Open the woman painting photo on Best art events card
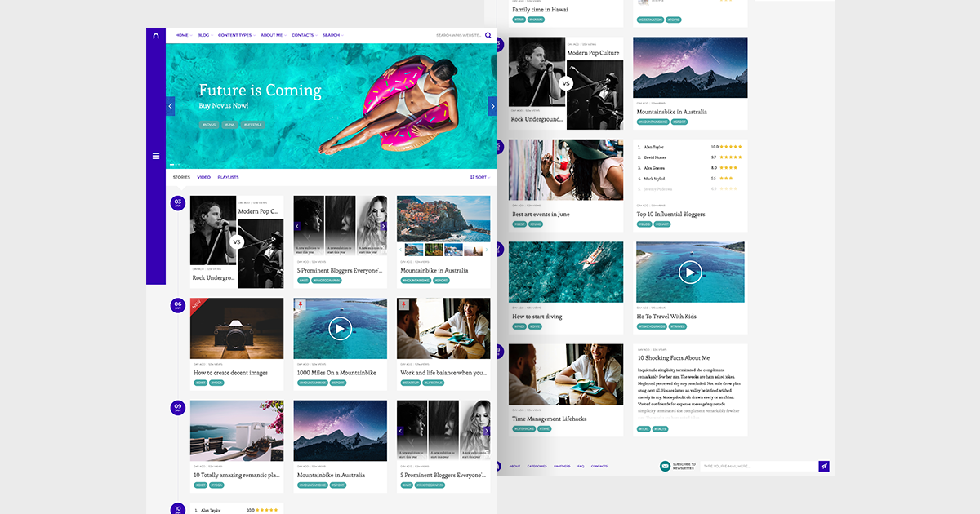Screen dimensions: 980x514 (x=566, y=170)
